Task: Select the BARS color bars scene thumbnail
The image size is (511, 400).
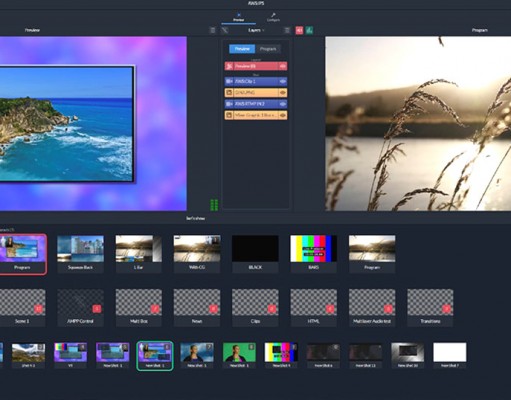Action: (x=313, y=254)
